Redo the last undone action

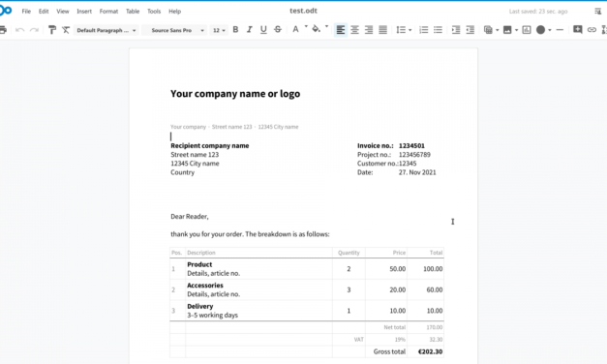pos(34,30)
